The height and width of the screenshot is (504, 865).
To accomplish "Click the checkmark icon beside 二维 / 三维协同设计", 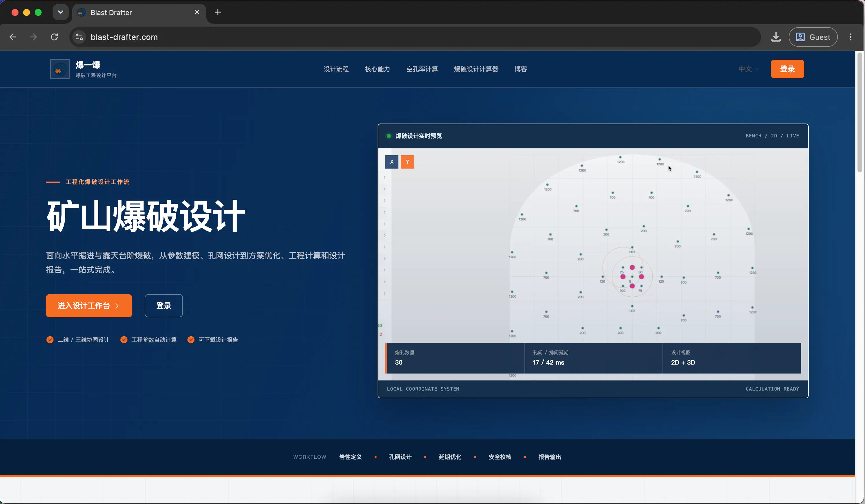I will 50,340.
